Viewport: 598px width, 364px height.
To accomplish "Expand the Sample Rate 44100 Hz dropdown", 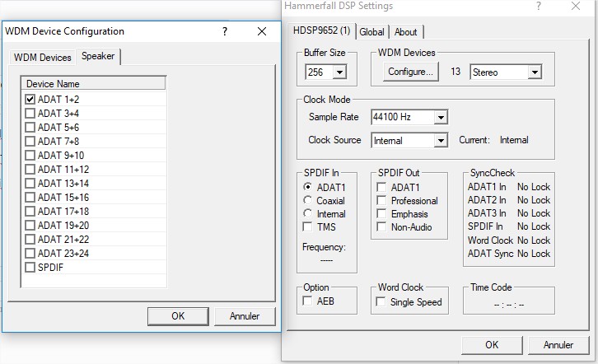I will (441, 117).
